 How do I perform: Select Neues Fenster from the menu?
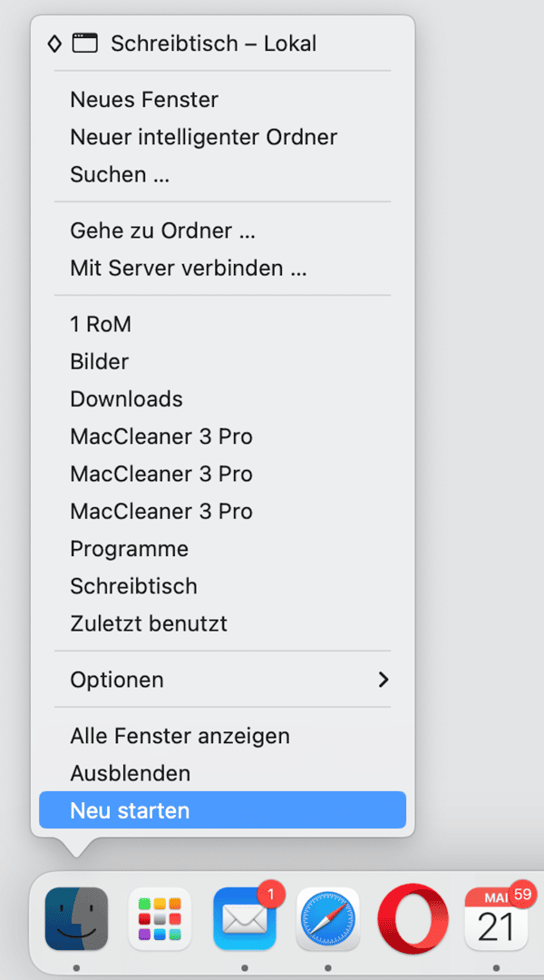[x=144, y=99]
